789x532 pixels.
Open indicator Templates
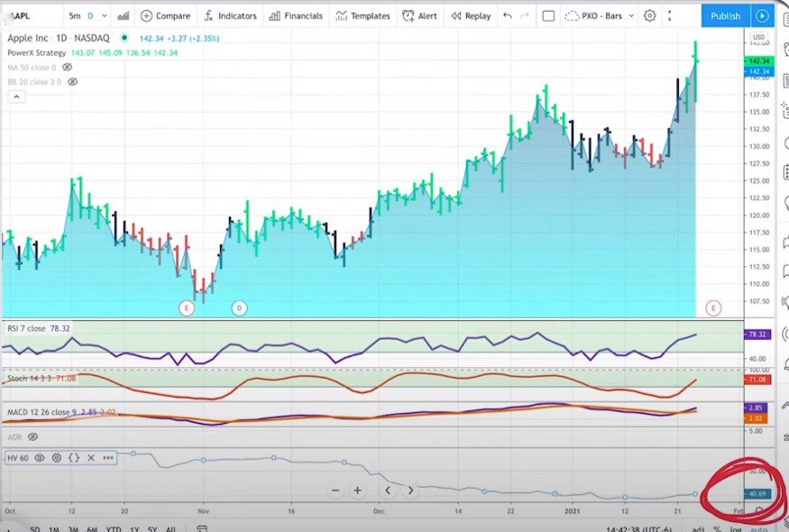[362, 16]
